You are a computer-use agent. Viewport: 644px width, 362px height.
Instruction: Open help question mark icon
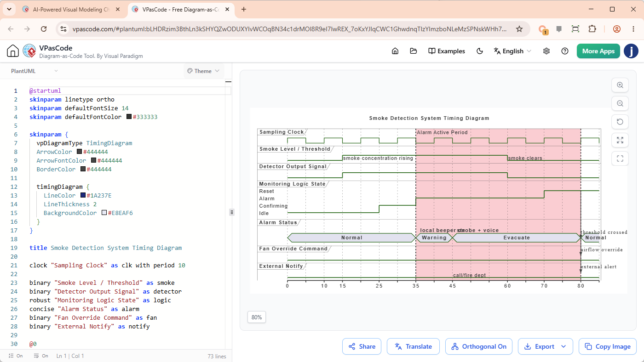tap(565, 51)
